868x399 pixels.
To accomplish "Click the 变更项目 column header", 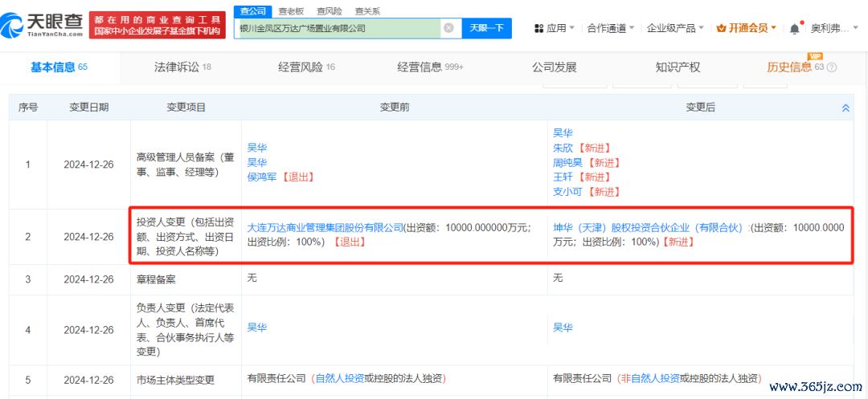I will click(186, 108).
